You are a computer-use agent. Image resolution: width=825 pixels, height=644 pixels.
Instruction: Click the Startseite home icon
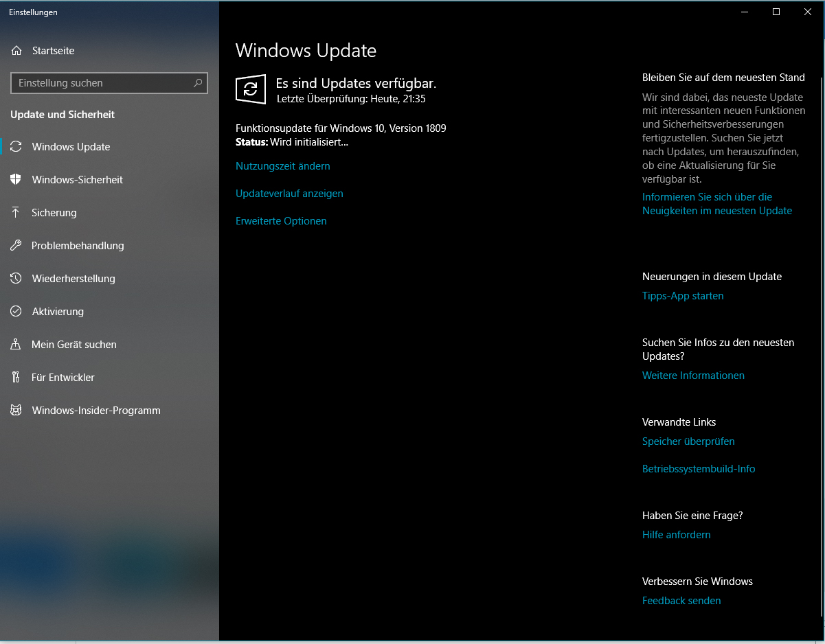pyautogui.click(x=16, y=51)
